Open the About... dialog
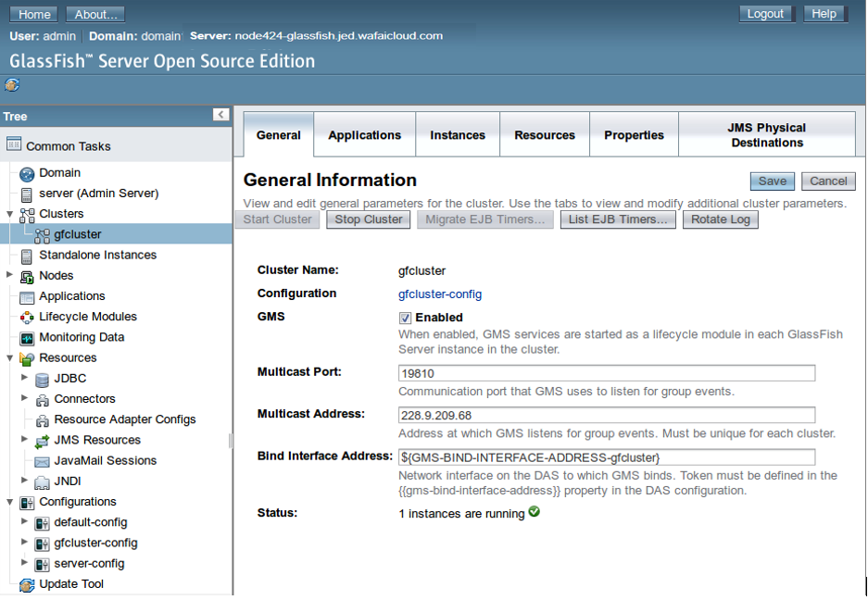868x600 pixels. coord(95,15)
